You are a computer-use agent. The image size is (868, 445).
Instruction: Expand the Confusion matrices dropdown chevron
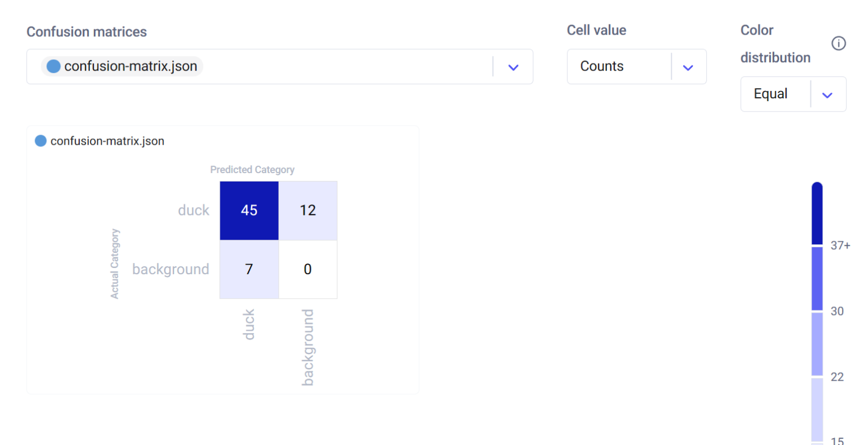pyautogui.click(x=513, y=67)
